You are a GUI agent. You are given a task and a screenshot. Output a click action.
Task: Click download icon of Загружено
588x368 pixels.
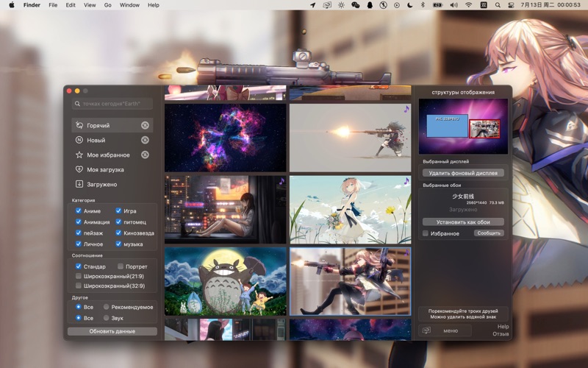(79, 184)
